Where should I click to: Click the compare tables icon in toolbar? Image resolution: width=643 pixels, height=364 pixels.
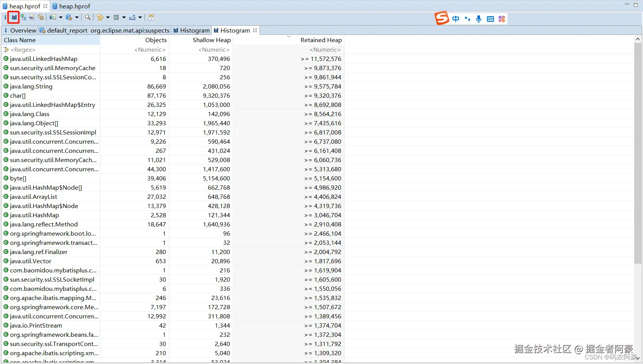coord(151,17)
